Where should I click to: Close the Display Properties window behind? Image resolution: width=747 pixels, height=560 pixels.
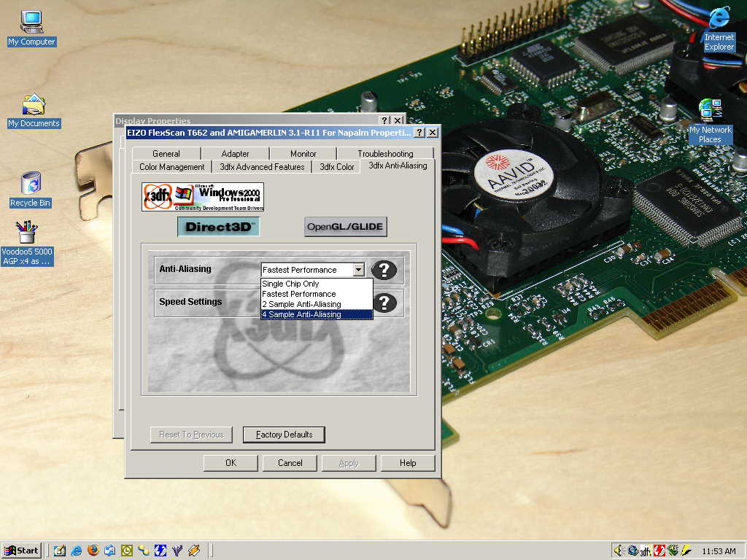(x=398, y=120)
